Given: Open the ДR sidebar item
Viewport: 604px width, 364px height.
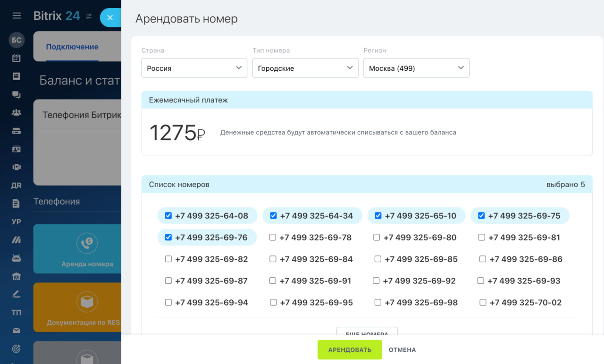Looking at the screenshot, I should click(17, 185).
